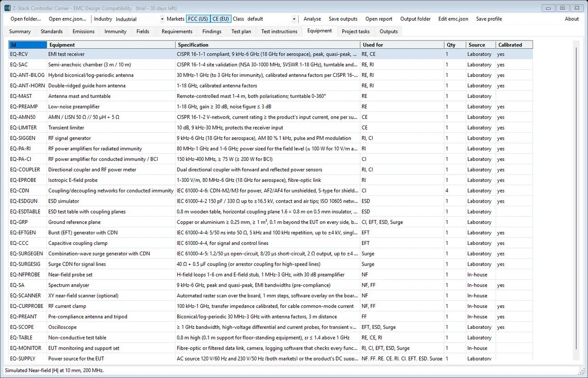Click the Open folder... button

(x=26, y=19)
